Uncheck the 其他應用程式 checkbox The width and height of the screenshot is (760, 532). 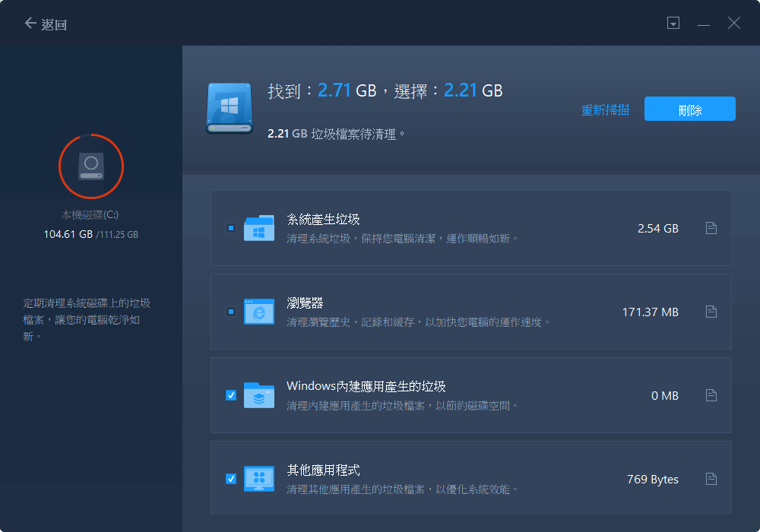pyautogui.click(x=231, y=479)
